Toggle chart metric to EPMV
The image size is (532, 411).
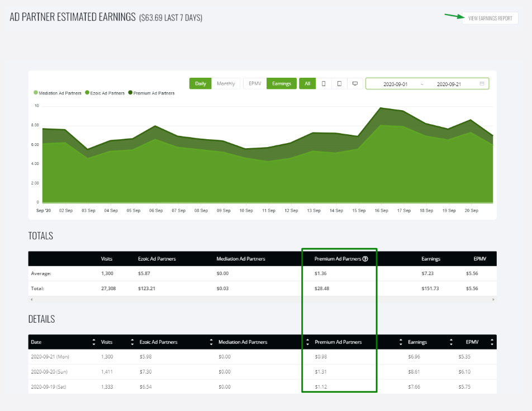(x=255, y=84)
